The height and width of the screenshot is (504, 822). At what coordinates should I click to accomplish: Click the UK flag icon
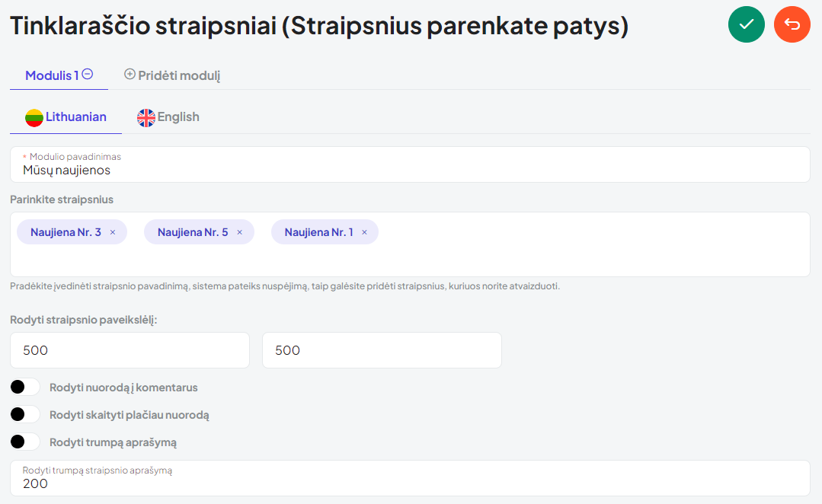pos(146,117)
